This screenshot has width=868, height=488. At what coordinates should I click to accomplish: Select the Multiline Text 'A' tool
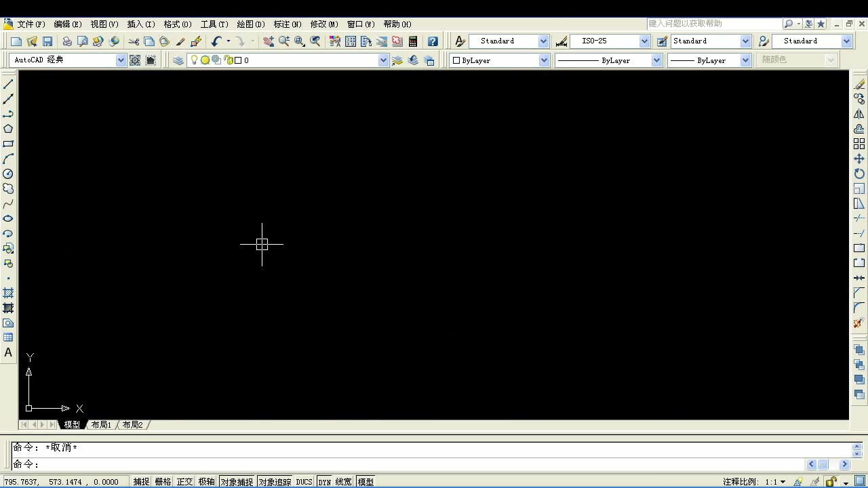pyautogui.click(x=8, y=352)
